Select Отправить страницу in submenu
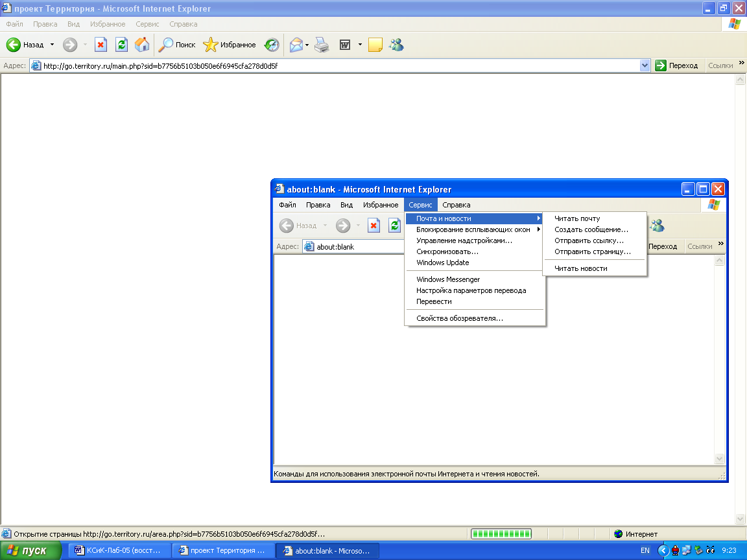This screenshot has width=747, height=560. click(x=595, y=251)
